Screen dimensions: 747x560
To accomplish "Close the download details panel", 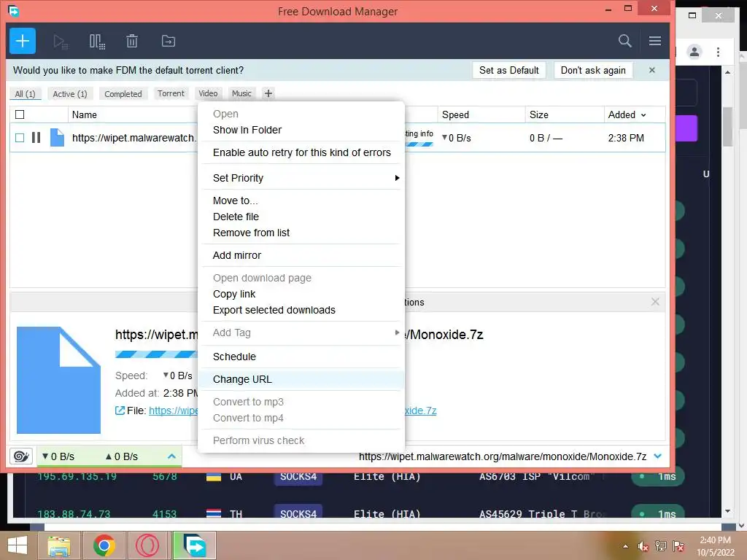I will [x=655, y=301].
